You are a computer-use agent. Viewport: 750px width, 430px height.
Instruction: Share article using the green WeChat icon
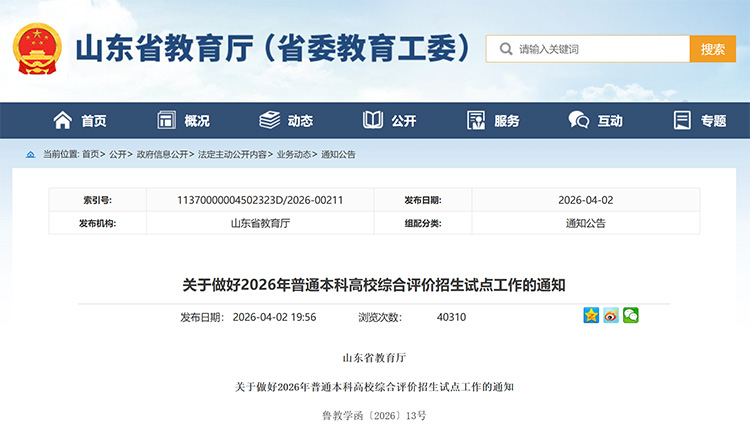(630, 316)
